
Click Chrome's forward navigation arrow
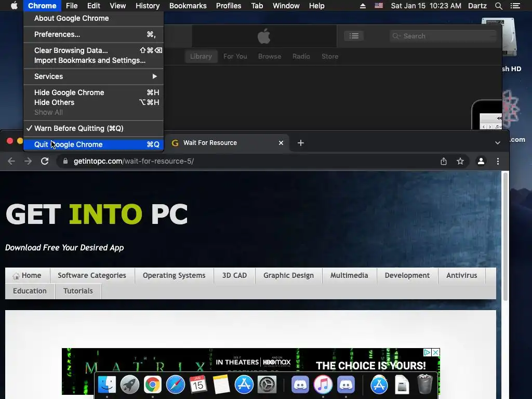28,161
